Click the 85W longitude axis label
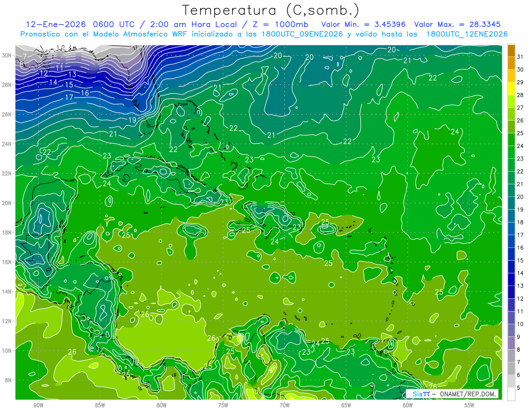The height and width of the screenshot is (411, 532). (x=100, y=405)
